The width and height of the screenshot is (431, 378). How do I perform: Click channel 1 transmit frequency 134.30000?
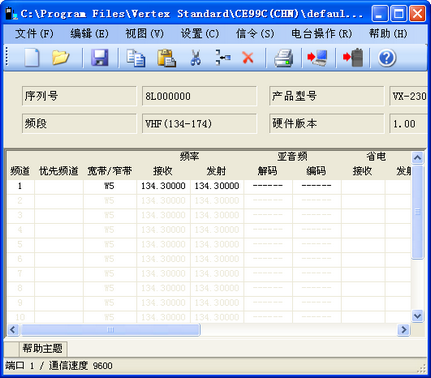(x=217, y=186)
